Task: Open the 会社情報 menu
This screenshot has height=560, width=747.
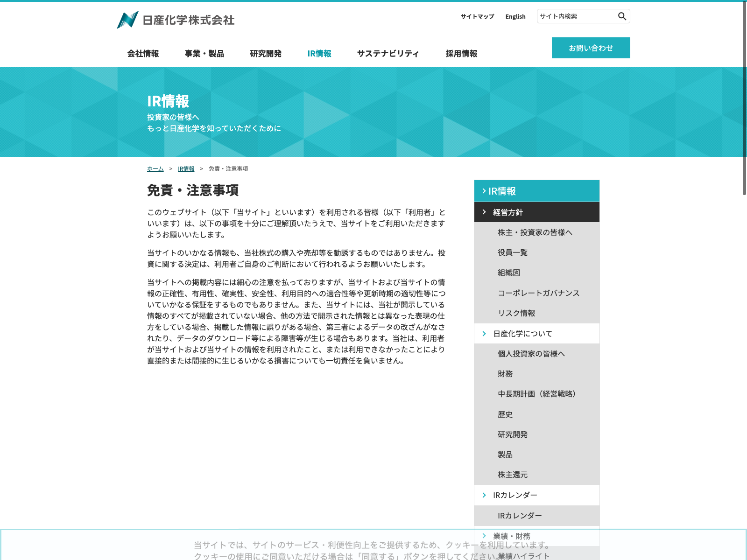Action: [x=143, y=54]
